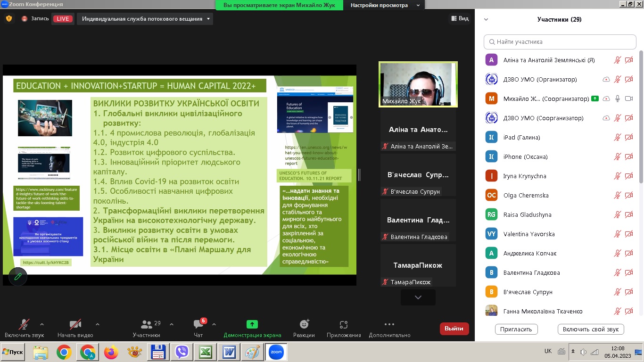Image resolution: width=644 pixels, height=362 pixels.
Task: Expand audio options arrow beside microphone
Action: click(42, 324)
